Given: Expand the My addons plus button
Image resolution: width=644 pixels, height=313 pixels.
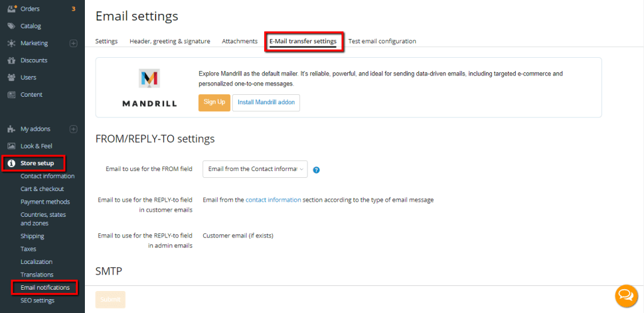Looking at the screenshot, I should [74, 129].
